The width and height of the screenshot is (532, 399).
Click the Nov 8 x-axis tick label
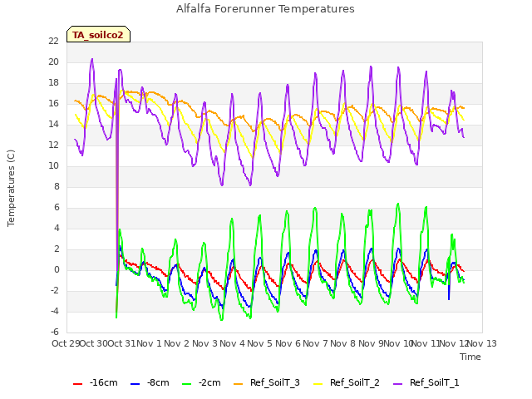(x=343, y=343)
